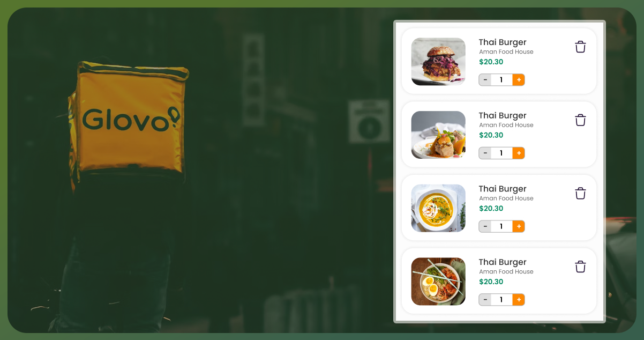This screenshot has width=644, height=340.
Task: Click the quantity field of fourth item
Action: click(x=501, y=300)
